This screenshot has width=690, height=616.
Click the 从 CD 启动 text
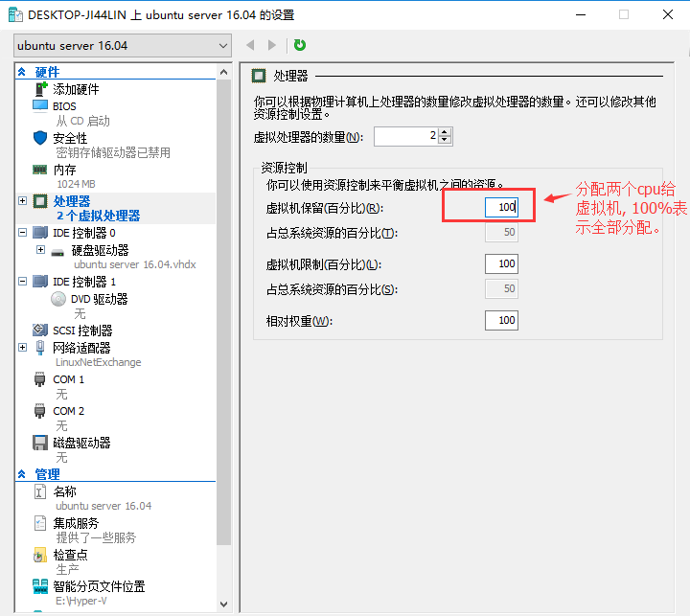(82, 121)
